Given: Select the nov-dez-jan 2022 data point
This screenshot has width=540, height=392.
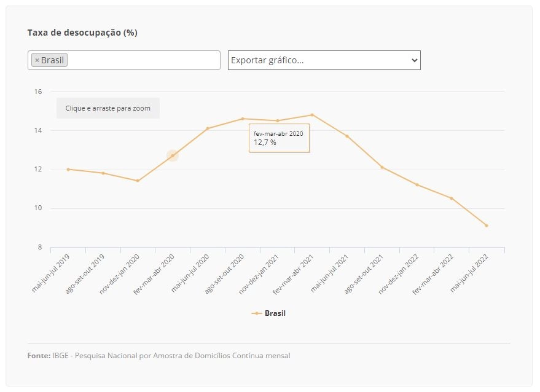Looking at the screenshot, I should (x=417, y=185).
